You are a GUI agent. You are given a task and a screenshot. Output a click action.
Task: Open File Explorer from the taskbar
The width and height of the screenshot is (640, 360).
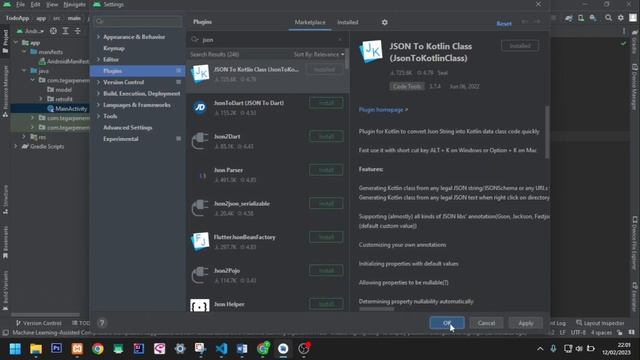(x=36, y=349)
